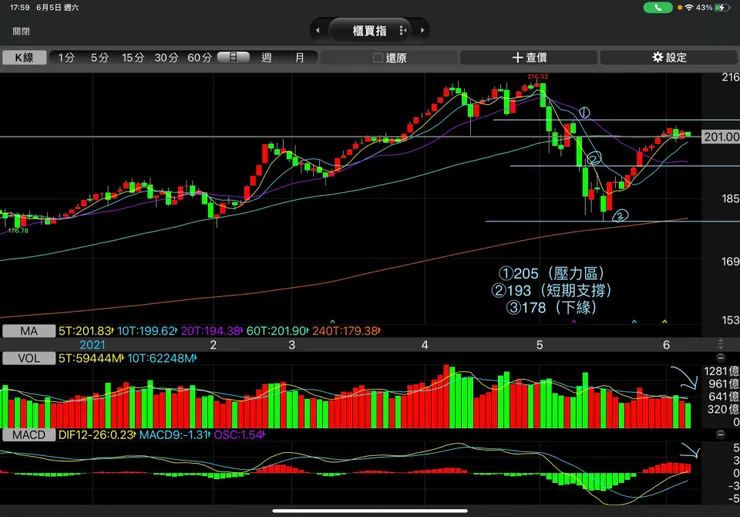Click the 216.32 high price label
The height and width of the screenshot is (517, 740).
pos(538,76)
